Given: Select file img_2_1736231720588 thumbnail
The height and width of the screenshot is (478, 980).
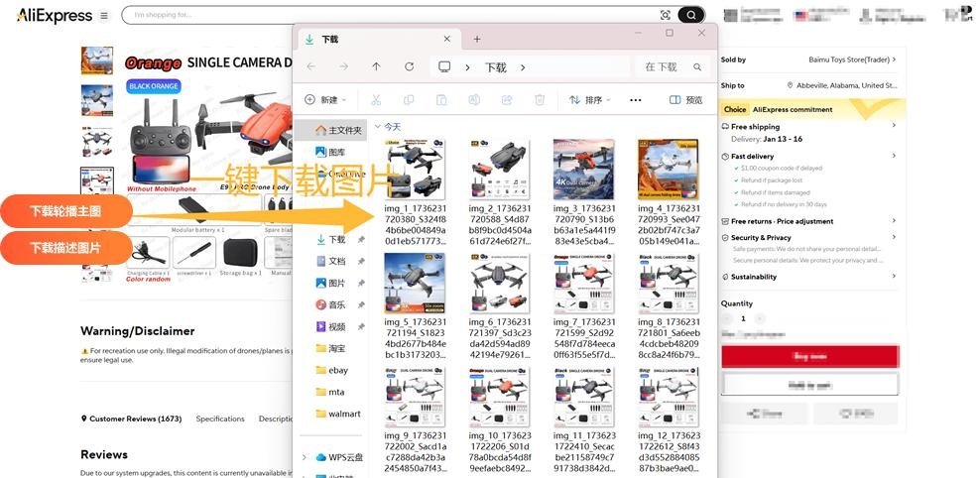Looking at the screenshot, I should 499,170.
